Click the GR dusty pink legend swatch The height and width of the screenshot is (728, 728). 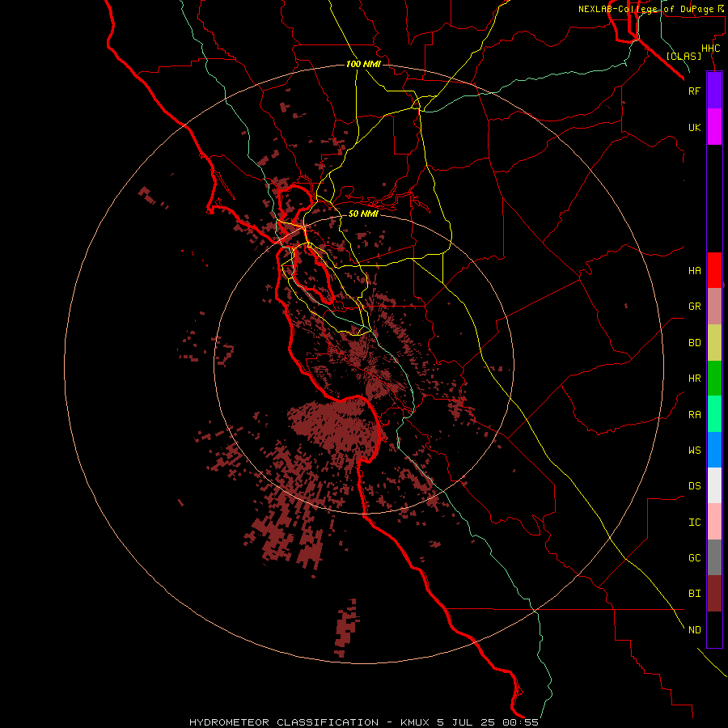(x=714, y=307)
